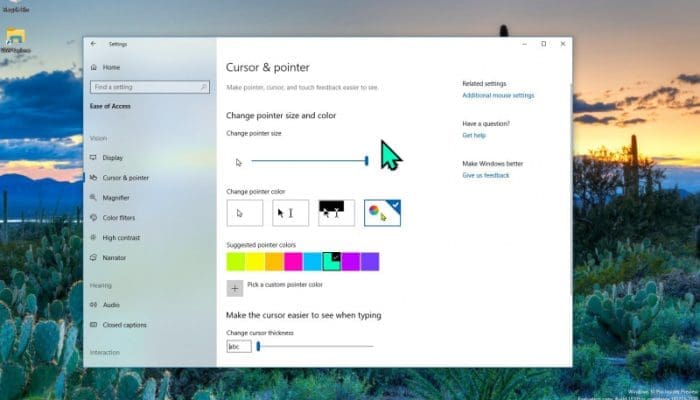Open Audio settings under Hearing

111,305
